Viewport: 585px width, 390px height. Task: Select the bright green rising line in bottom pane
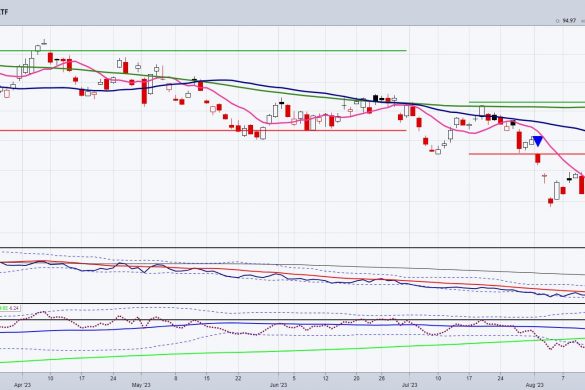pos(291,351)
